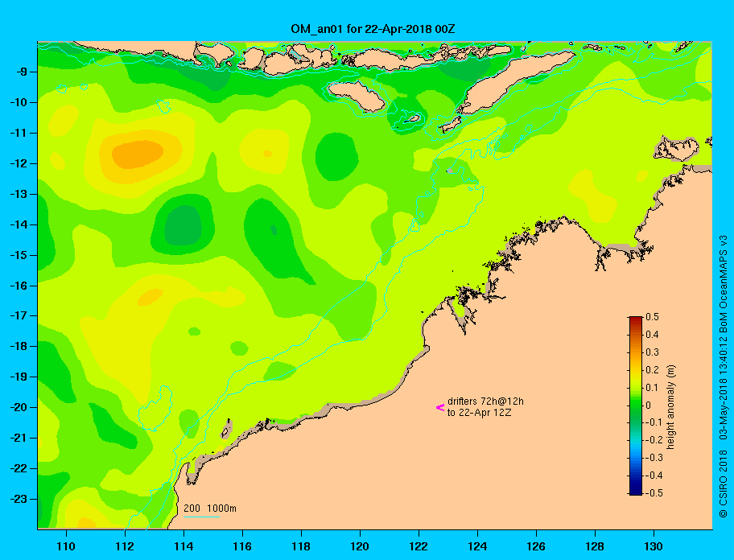Click the 0 value on color scale
Image resolution: width=734 pixels, height=560 pixels.
pos(649,406)
